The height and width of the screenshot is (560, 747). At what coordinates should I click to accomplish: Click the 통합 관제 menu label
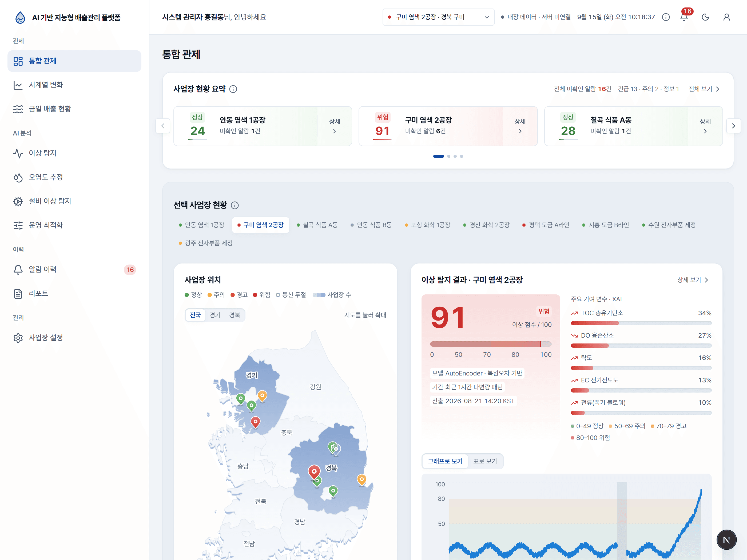(42, 61)
